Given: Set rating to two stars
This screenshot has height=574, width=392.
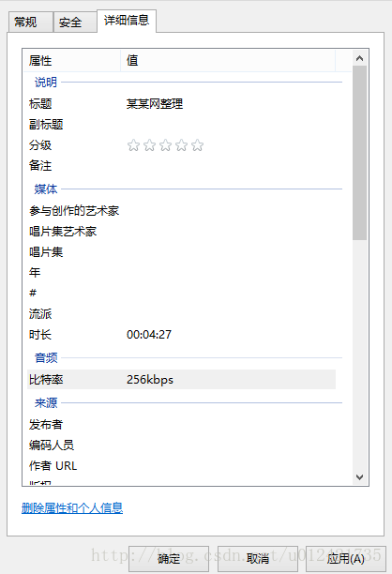Looking at the screenshot, I should click(x=149, y=145).
